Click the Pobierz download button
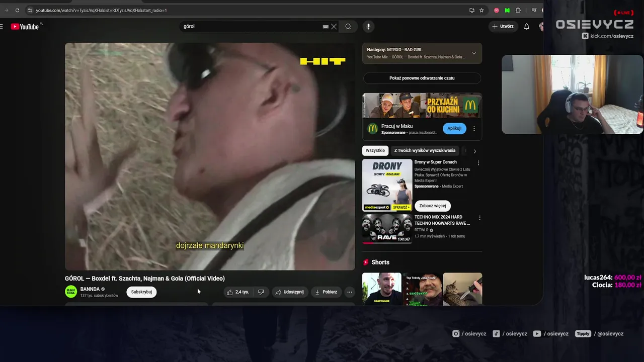 point(326,292)
